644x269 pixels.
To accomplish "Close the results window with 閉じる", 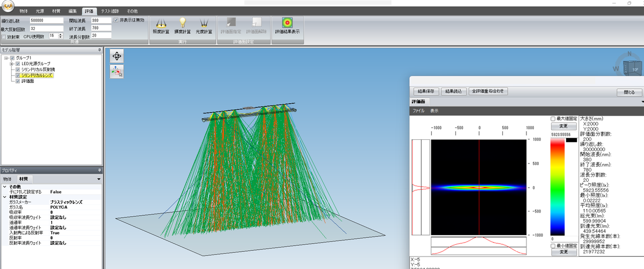I will pos(628,92).
